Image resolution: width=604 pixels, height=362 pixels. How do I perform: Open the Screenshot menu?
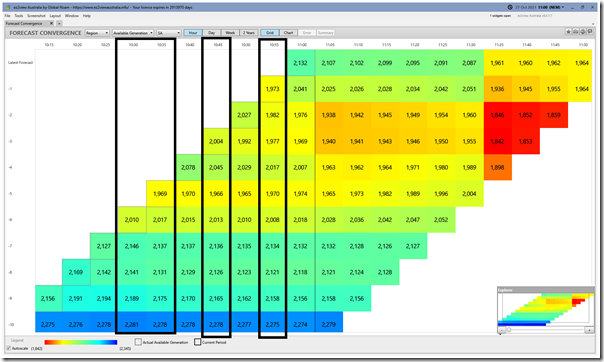point(36,16)
